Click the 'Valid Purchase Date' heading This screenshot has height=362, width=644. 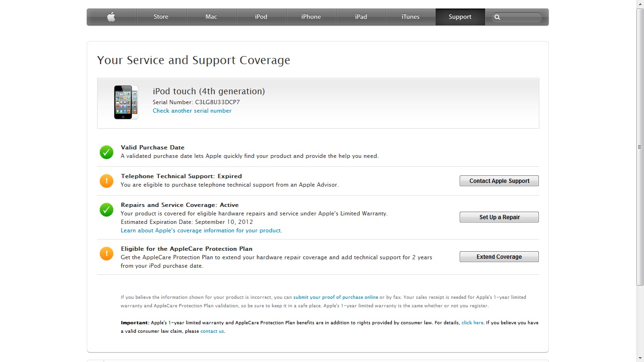click(153, 148)
